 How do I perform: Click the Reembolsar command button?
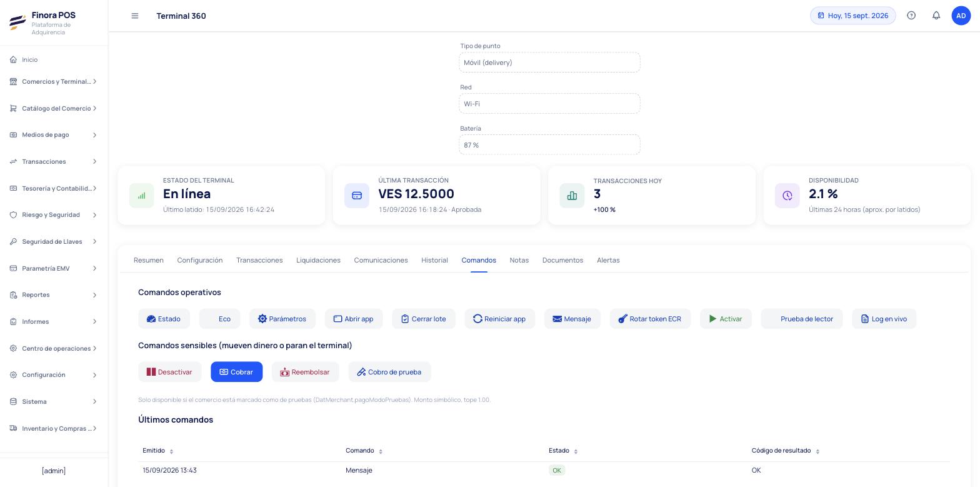(305, 372)
